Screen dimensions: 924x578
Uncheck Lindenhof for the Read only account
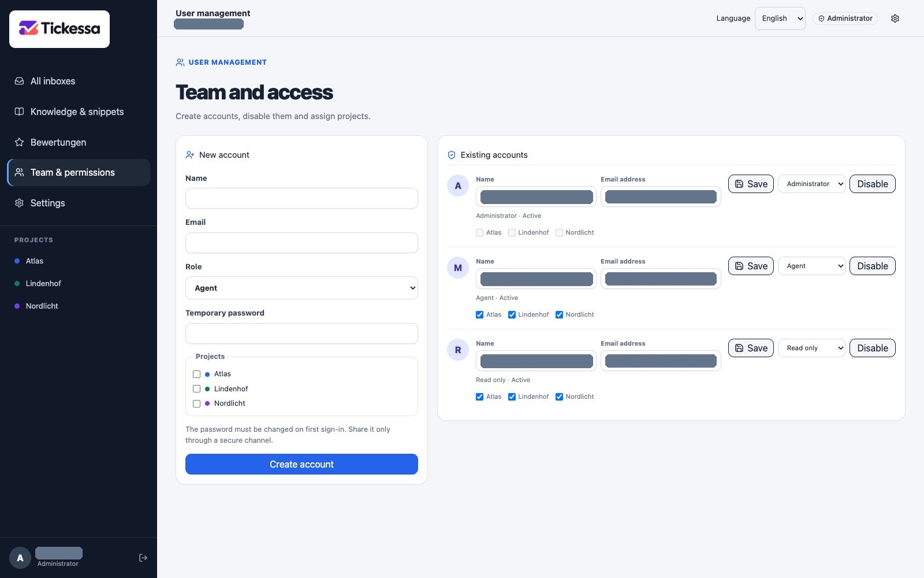click(512, 397)
